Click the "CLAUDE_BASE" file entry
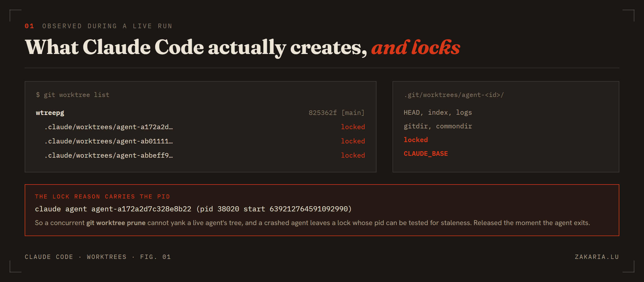 tap(426, 154)
